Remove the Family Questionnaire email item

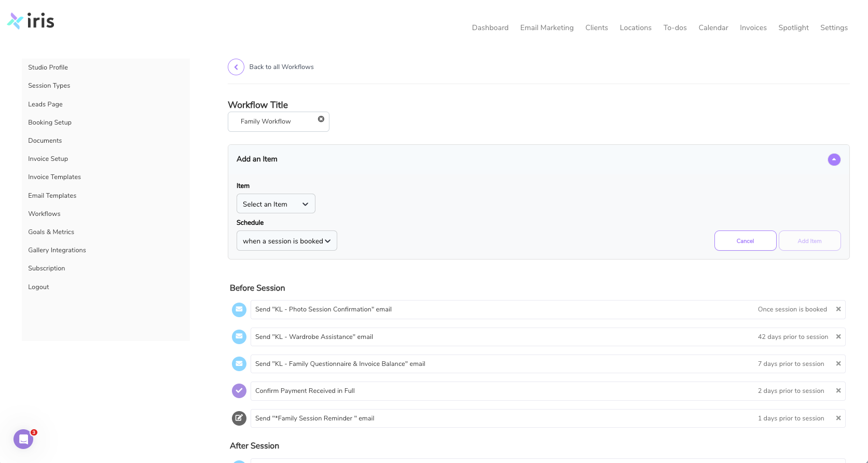coord(838,364)
